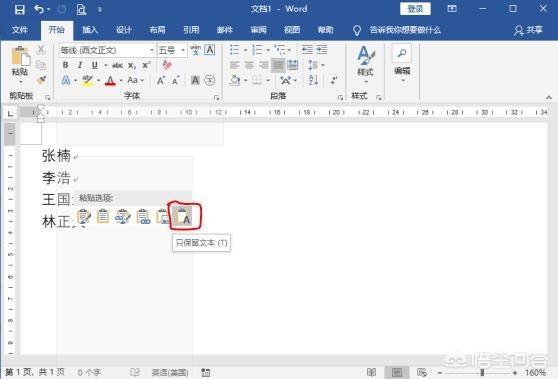Image resolution: width=558 pixels, height=379 pixels.
Task: Toggle character shading (grey A)
Action: [195, 80]
